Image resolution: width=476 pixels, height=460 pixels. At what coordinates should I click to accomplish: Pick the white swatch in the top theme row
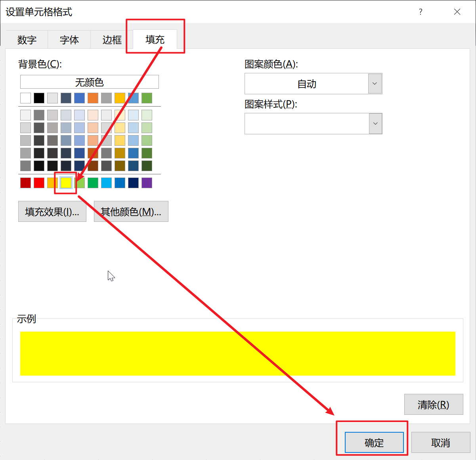[26, 98]
